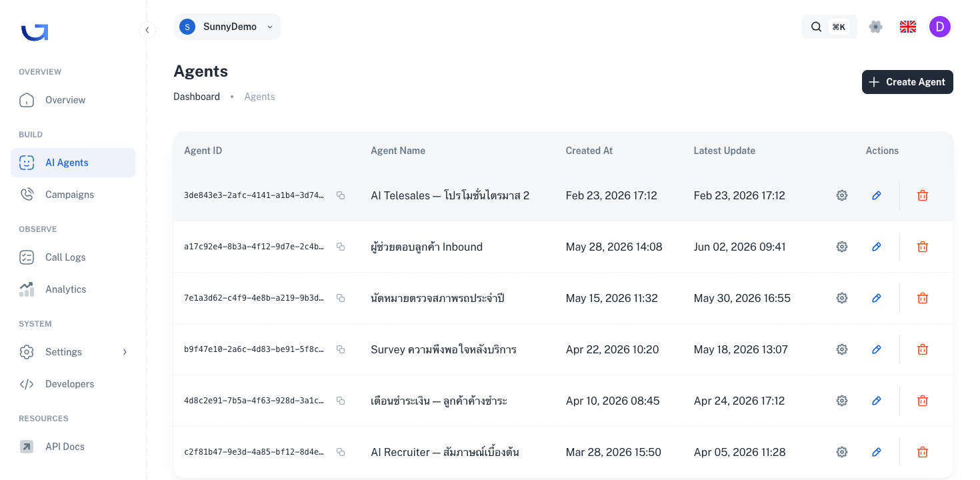Expand the Settings submenu chevron
Screen dimensions: 980x480
pyautogui.click(x=125, y=352)
